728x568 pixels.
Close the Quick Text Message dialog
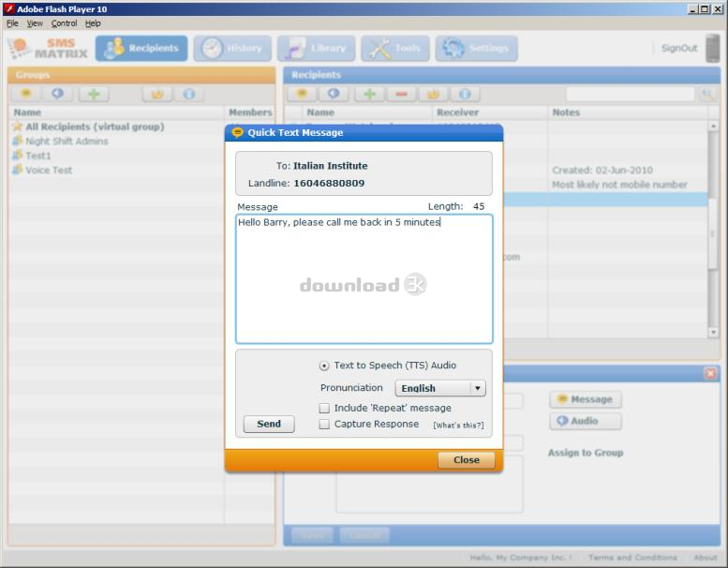coord(467,460)
